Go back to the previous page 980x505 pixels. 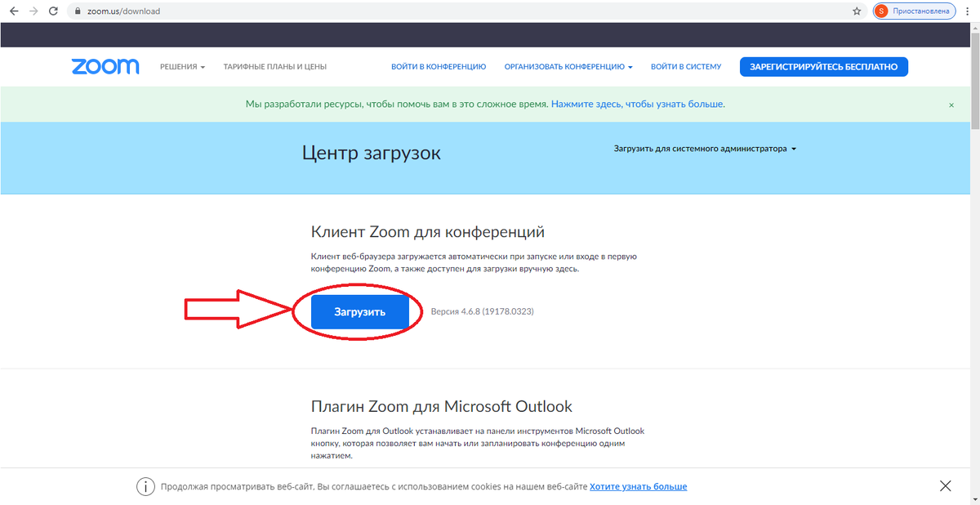point(14,11)
